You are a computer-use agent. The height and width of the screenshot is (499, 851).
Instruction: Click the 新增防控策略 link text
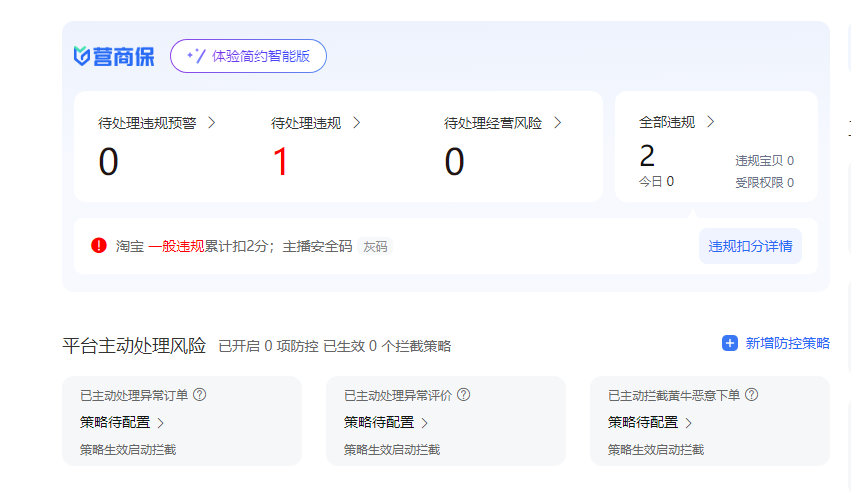point(787,343)
